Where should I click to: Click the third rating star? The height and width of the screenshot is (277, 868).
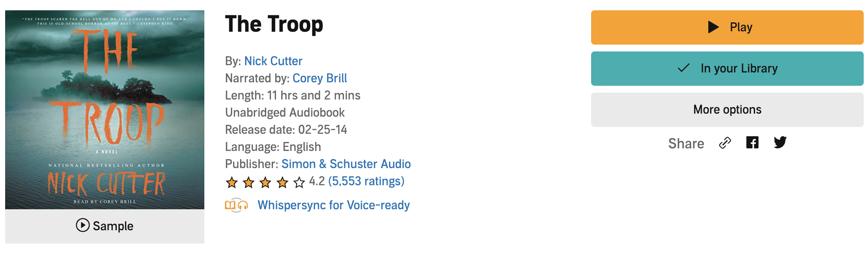tap(265, 183)
